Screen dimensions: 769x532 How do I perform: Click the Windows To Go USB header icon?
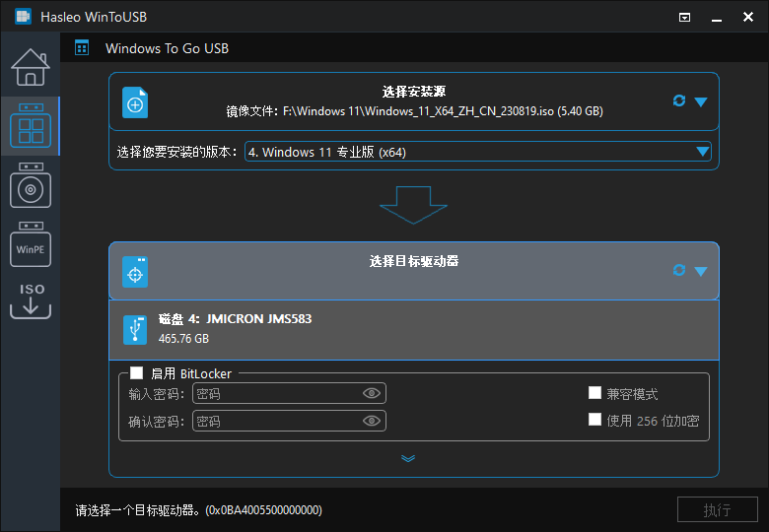[82, 48]
